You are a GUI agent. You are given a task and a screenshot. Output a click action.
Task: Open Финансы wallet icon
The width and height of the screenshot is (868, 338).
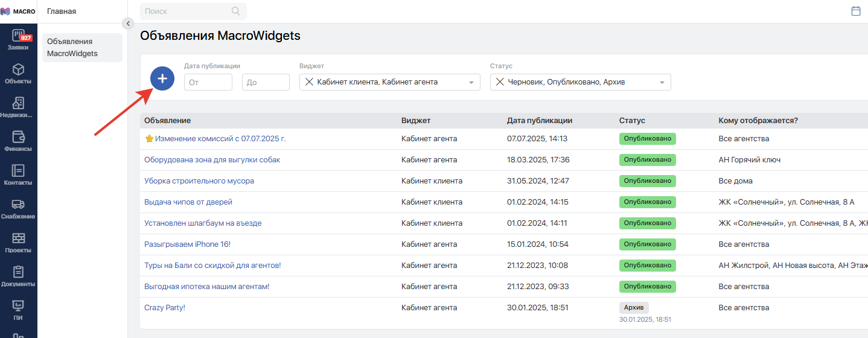point(18,141)
